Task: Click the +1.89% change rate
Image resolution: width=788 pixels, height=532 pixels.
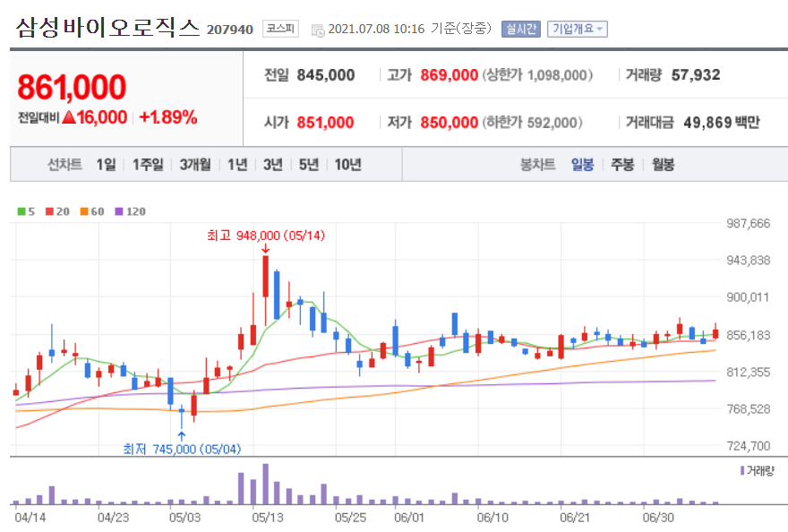Action: coord(167,117)
